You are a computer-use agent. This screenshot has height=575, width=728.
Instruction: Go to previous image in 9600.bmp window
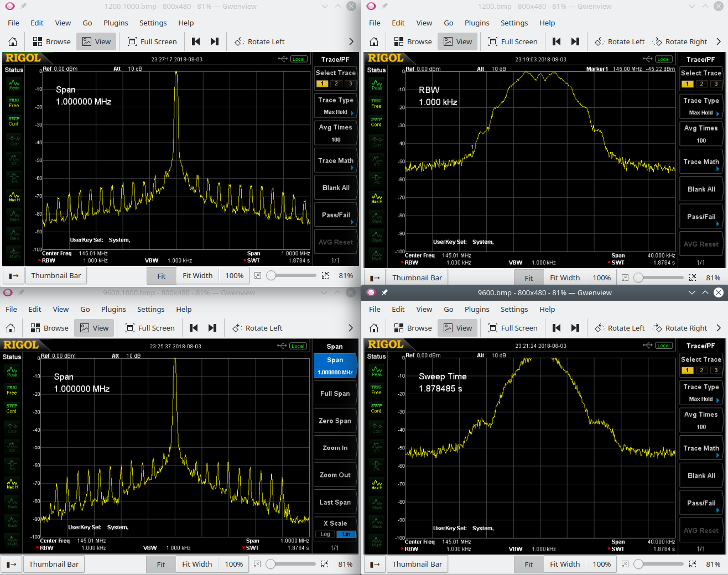point(557,328)
